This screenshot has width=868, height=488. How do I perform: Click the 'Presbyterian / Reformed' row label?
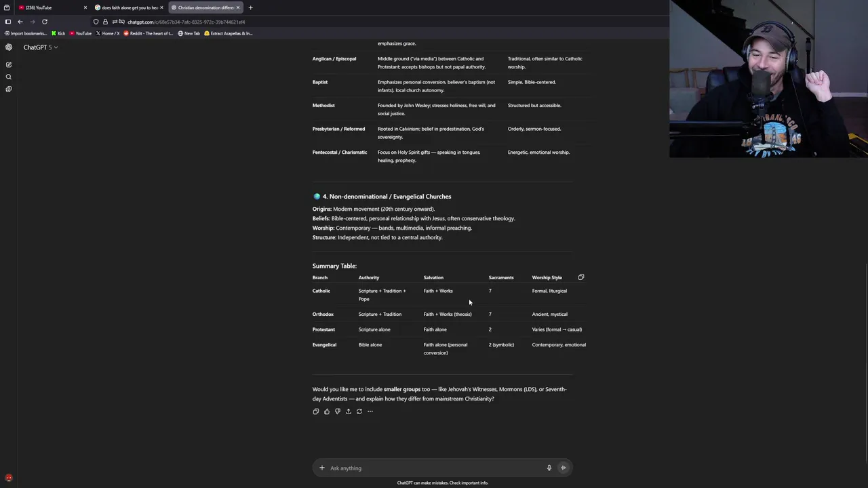pyautogui.click(x=338, y=129)
